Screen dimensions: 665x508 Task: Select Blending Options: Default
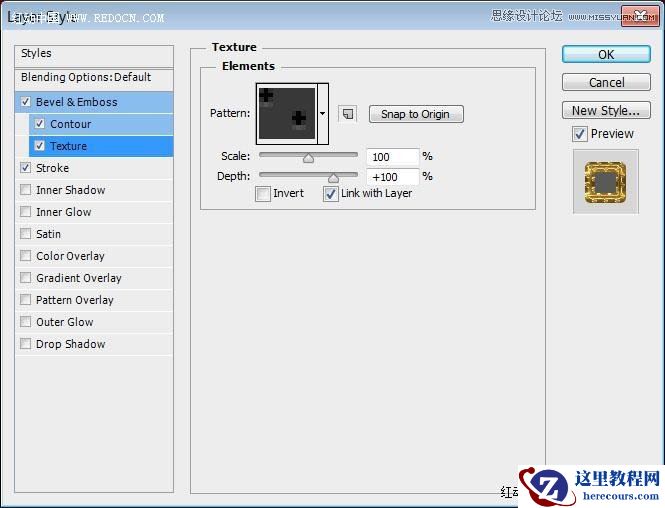point(94,79)
